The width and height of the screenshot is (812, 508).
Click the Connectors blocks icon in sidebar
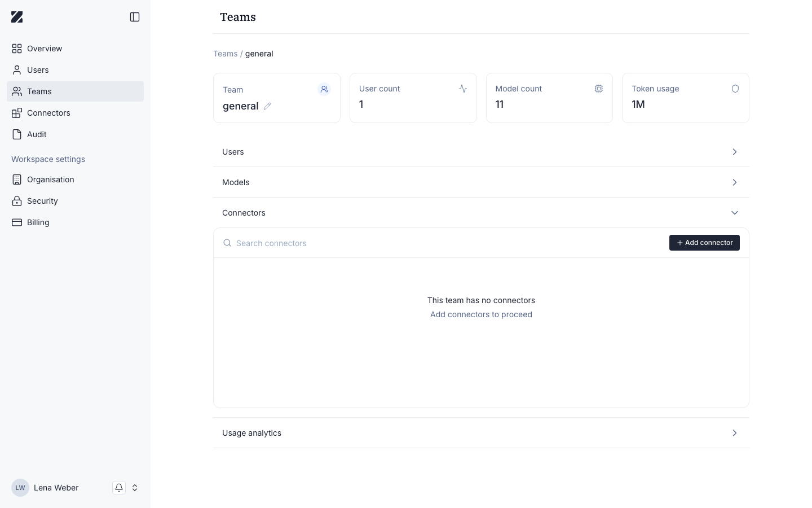pyautogui.click(x=17, y=113)
